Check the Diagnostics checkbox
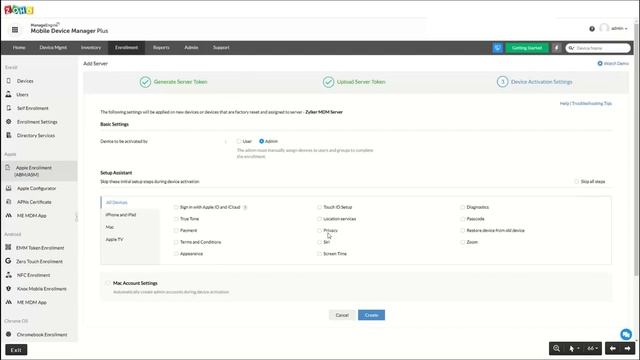Screen dimensions: 640x360 462,207
